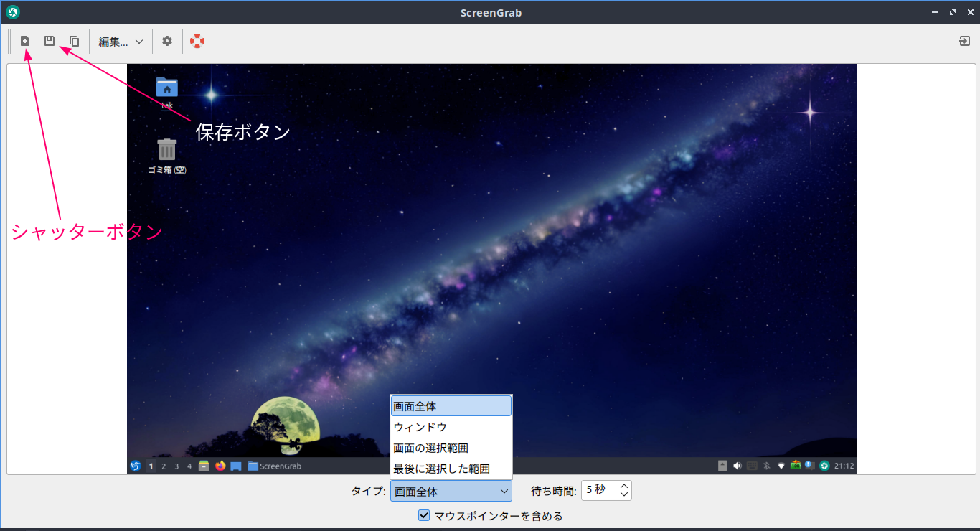Decrease the 待ち時間 delay with down arrow
This screenshot has height=531, width=980.
coord(624,495)
